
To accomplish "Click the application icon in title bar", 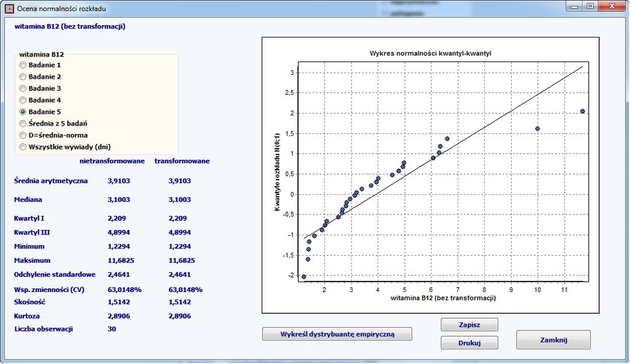I will click(9, 8).
